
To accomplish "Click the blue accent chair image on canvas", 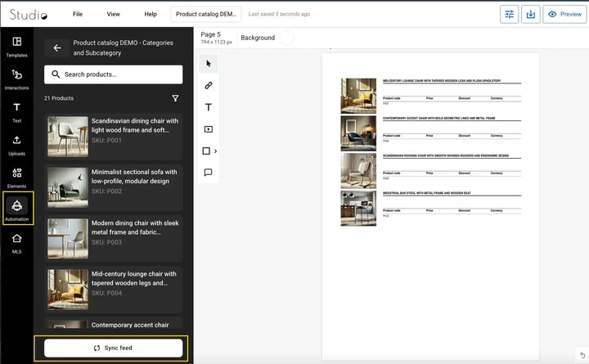I will click(358, 133).
